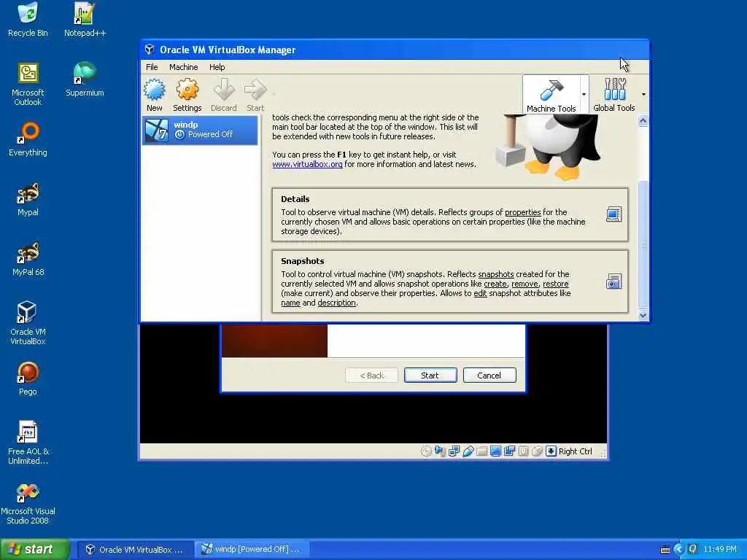The height and width of the screenshot is (560, 747).
Task: Open the Global Tools dropdown arrow
Action: pos(643,94)
